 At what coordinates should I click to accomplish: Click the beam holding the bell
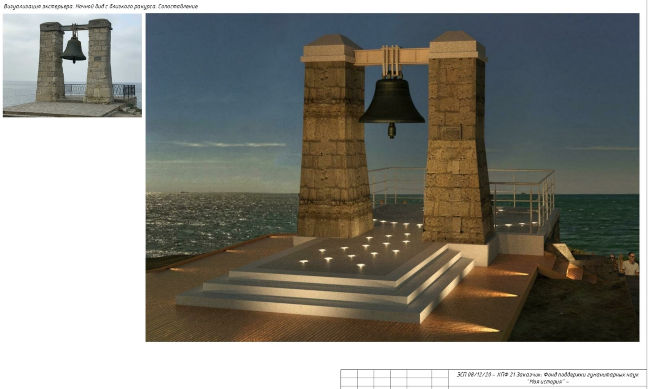coord(391,56)
